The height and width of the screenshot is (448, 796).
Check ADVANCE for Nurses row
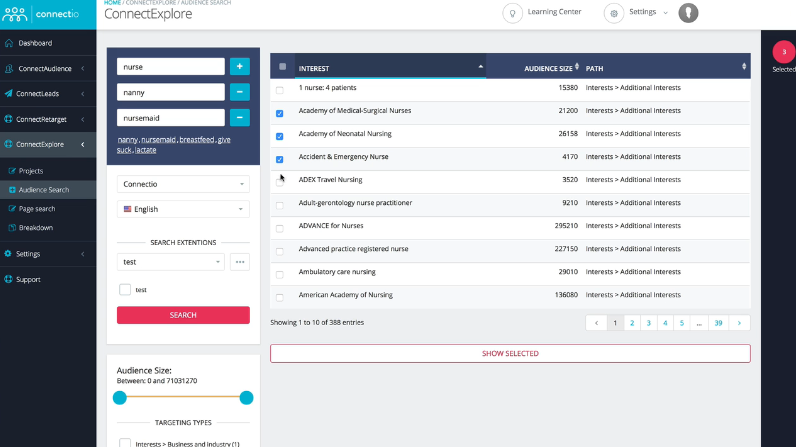coord(280,229)
